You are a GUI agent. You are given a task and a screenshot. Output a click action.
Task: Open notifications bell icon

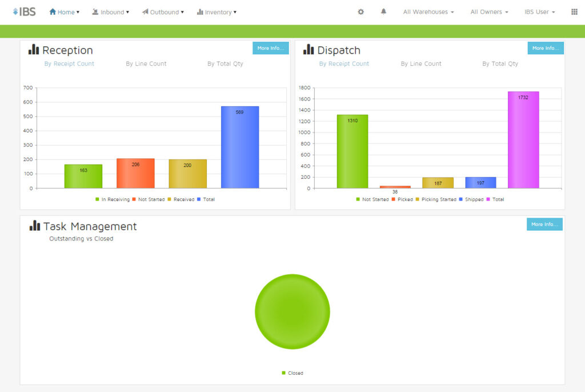[x=383, y=11]
